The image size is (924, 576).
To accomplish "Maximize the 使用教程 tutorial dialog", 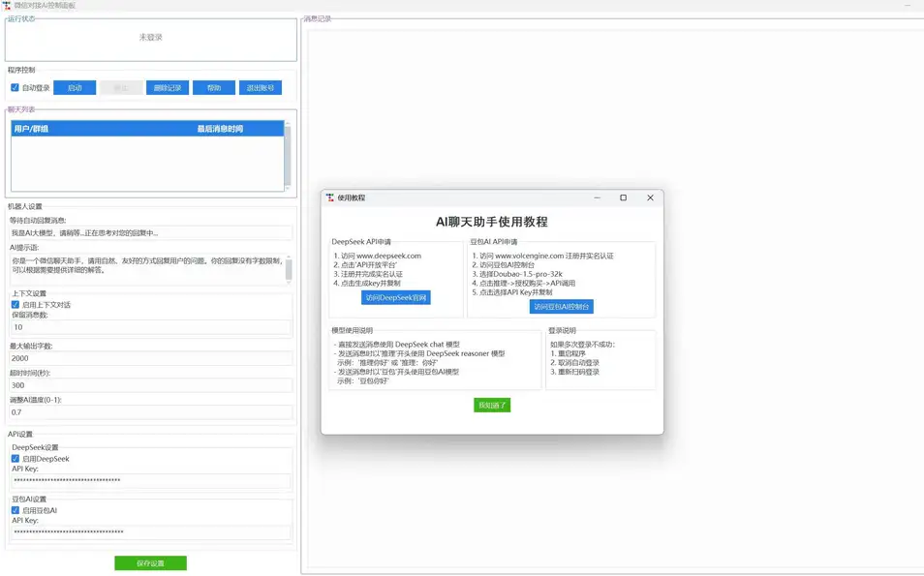I will (x=623, y=197).
